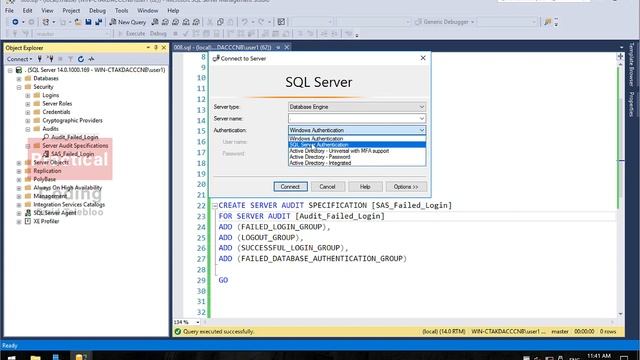Click the Connect button in the dialog

[290, 187]
